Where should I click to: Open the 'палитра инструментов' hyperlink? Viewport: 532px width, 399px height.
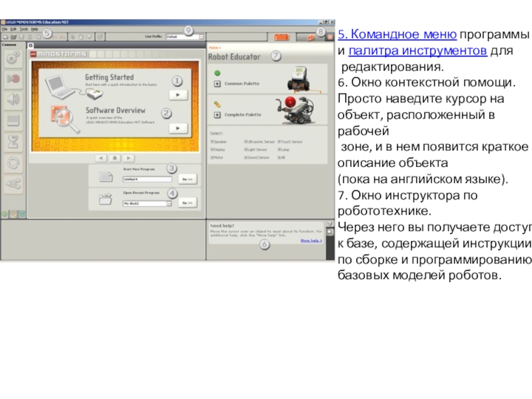pyautogui.click(x=418, y=51)
